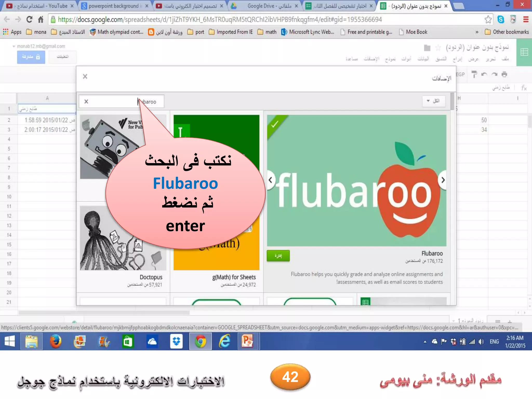Click the volume icon in system tray
This screenshot has height=399, width=532.
(x=481, y=342)
